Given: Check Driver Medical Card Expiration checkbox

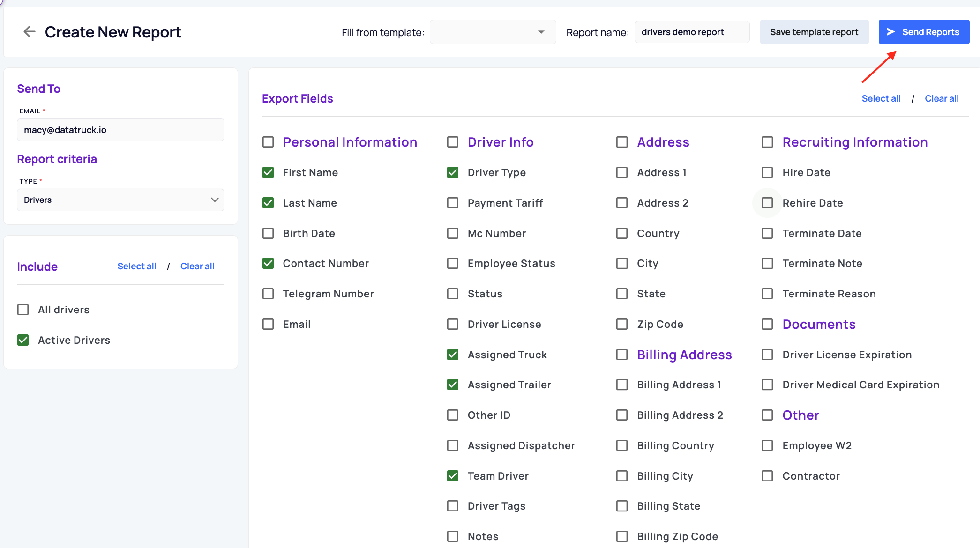Looking at the screenshot, I should point(767,385).
